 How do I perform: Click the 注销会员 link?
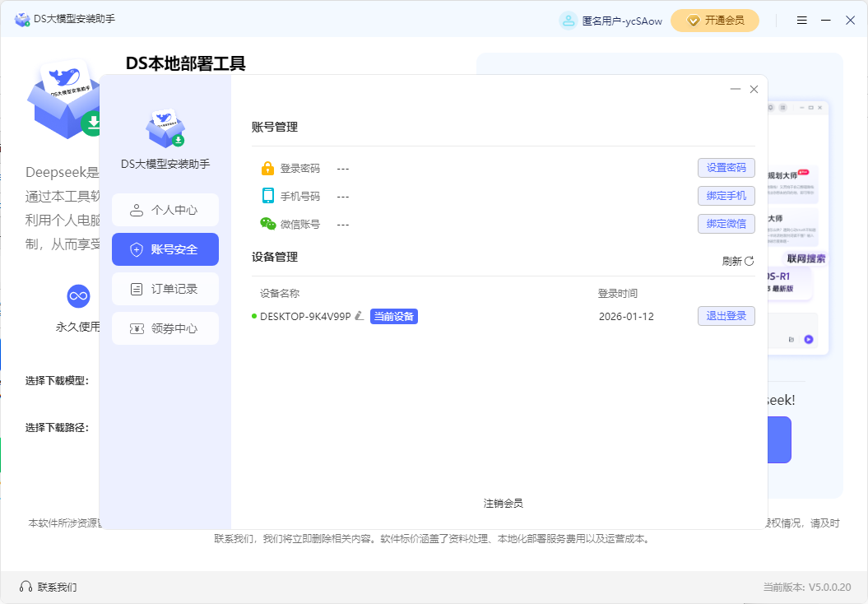503,503
